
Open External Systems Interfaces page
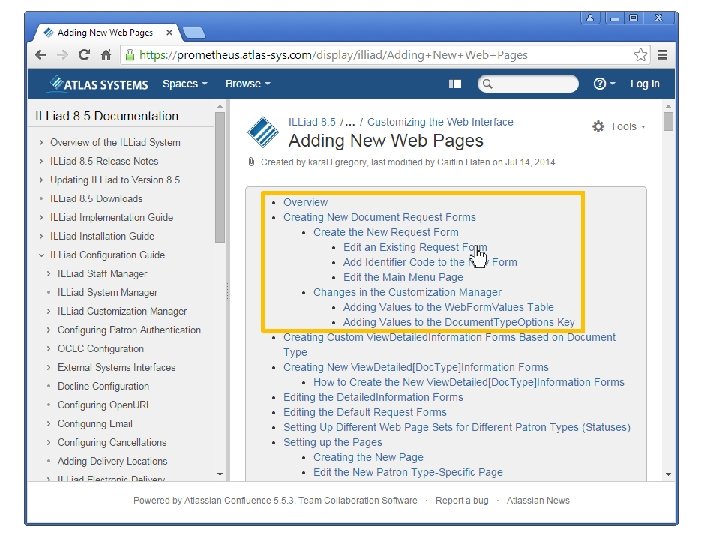[x=116, y=367]
